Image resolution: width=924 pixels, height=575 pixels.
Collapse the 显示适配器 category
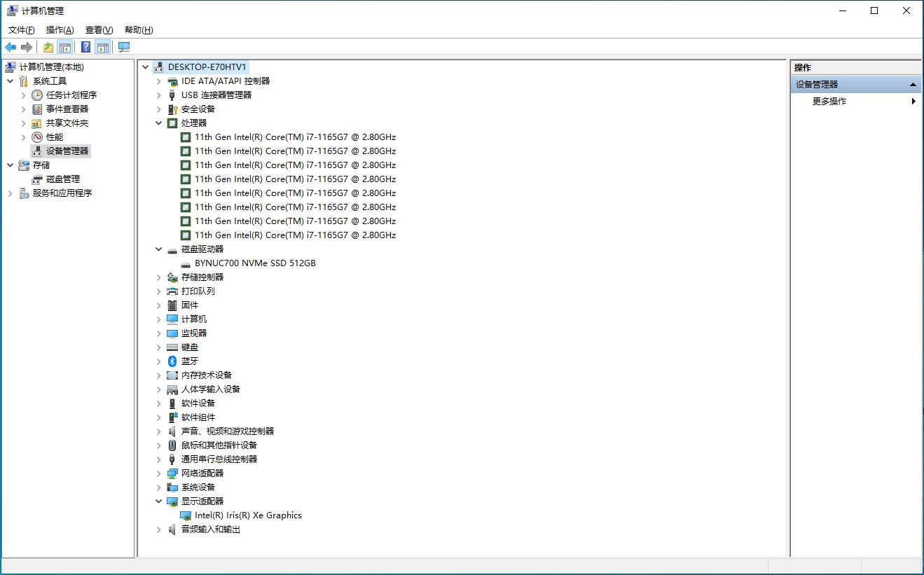click(x=159, y=501)
